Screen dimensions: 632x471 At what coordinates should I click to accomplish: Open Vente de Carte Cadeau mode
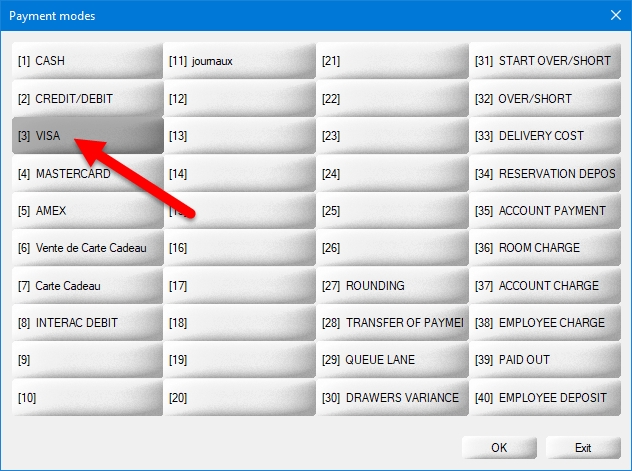(88, 248)
